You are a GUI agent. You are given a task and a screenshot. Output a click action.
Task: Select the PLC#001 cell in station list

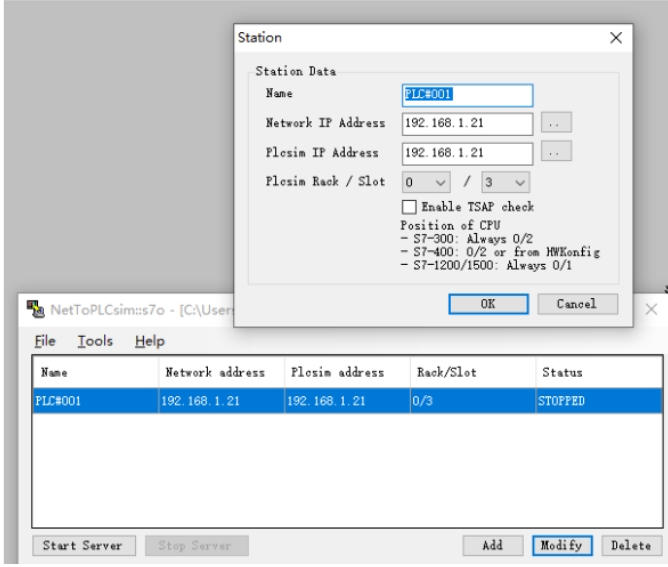tap(95, 401)
